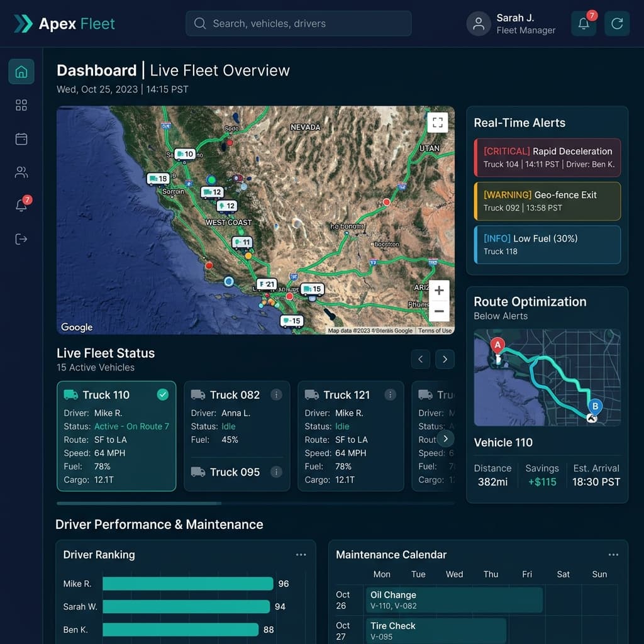Screen dimensions: 644x644
Task: Select the Mon column header
Action: click(x=382, y=574)
